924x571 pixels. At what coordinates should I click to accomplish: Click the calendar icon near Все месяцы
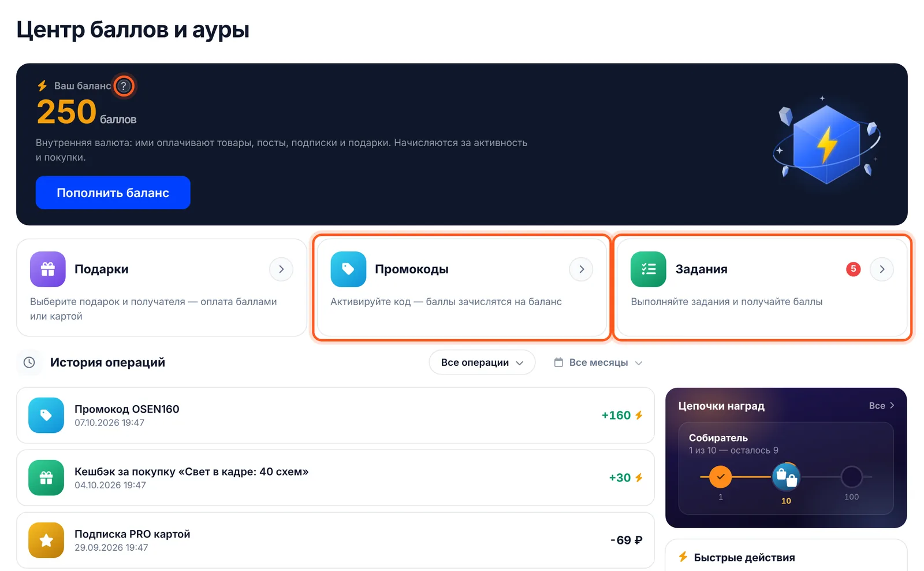click(x=558, y=362)
